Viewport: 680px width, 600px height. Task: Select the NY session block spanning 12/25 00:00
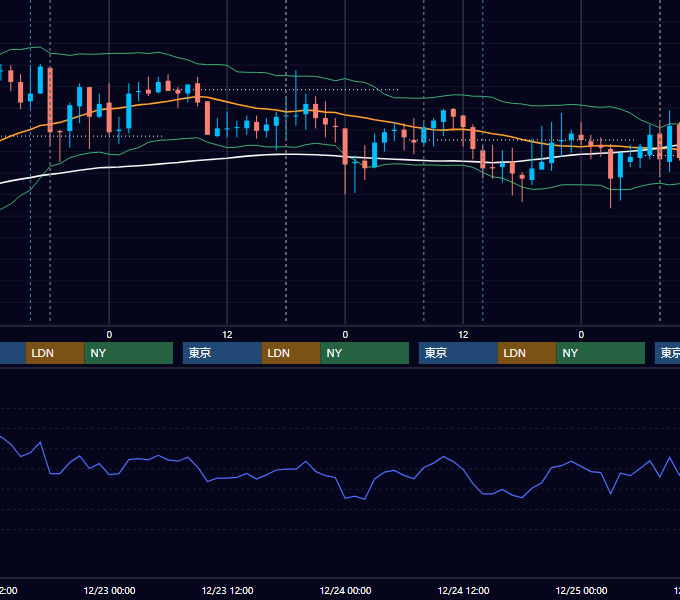coord(601,353)
